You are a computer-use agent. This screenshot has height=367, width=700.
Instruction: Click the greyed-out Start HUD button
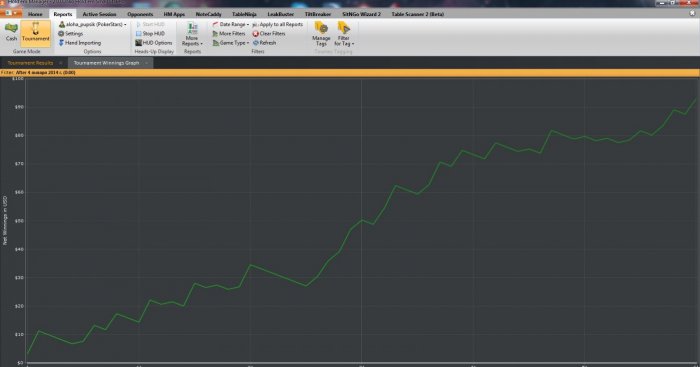point(150,24)
